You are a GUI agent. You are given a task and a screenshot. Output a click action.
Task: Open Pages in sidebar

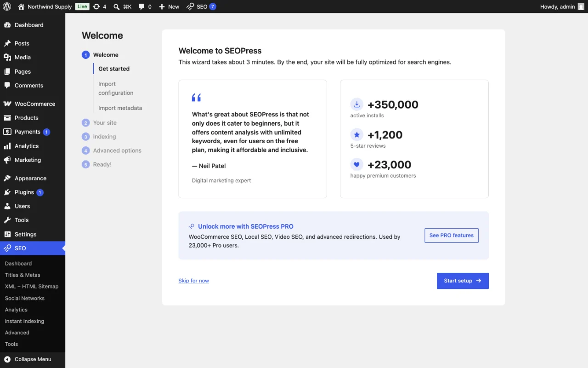coord(33,71)
